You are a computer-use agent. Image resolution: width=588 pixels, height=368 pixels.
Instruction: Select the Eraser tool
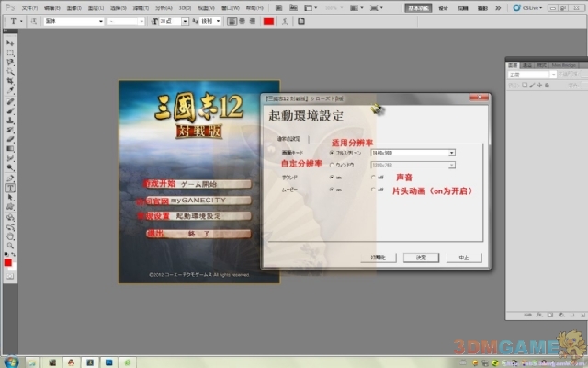[x=10, y=139]
